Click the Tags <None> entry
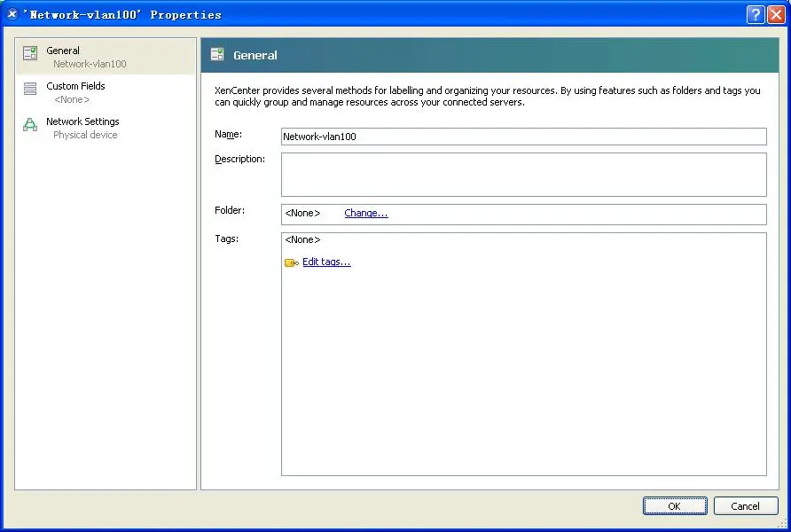This screenshot has height=532, width=791. tap(302, 239)
